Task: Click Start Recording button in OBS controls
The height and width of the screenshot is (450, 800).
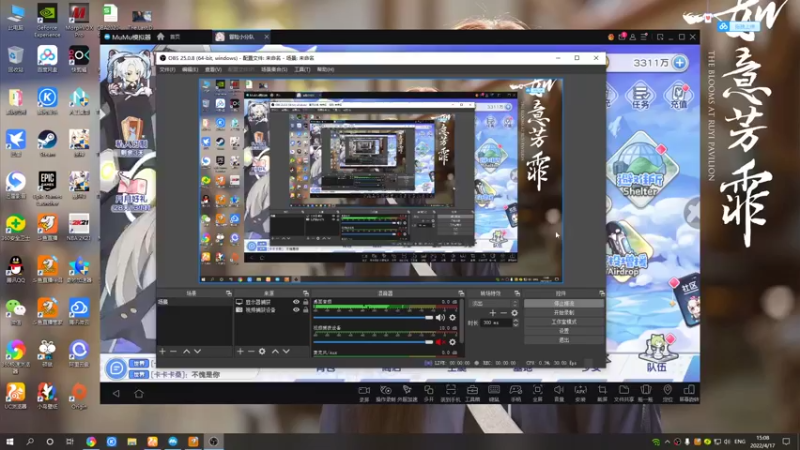Action: click(564, 313)
